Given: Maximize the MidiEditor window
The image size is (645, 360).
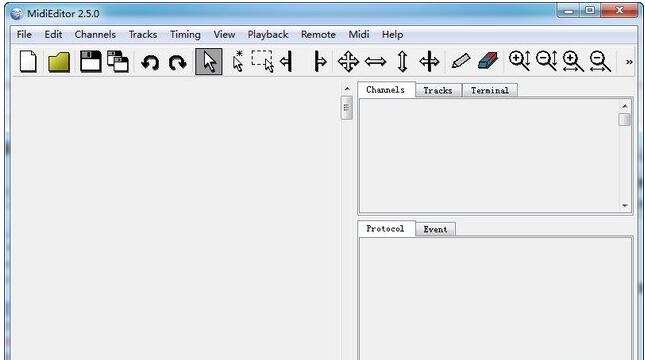Looking at the screenshot, I should click(590, 11).
